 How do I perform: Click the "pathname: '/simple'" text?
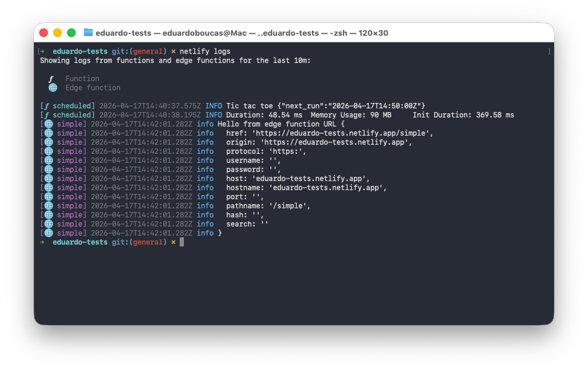point(268,206)
